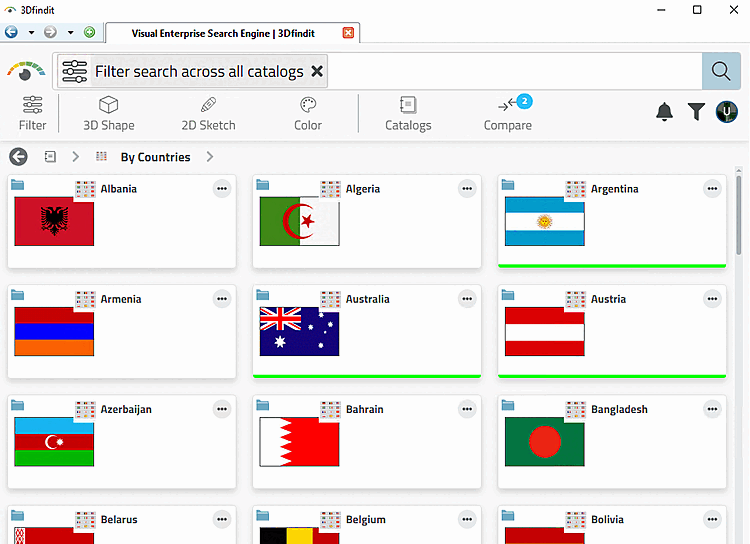Screen dimensions: 750x544
Task: Click the vertical scrollbar of catalog list
Action: 739,215
